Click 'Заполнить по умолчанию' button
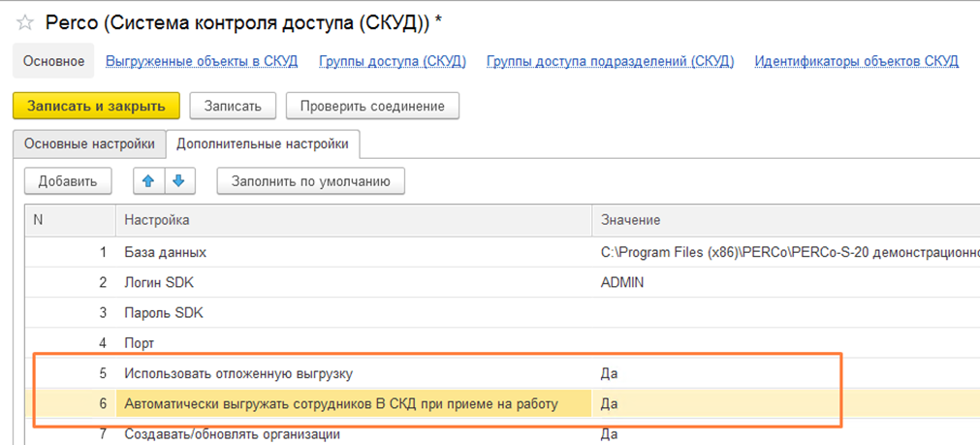The height and width of the screenshot is (445, 980). [x=310, y=180]
